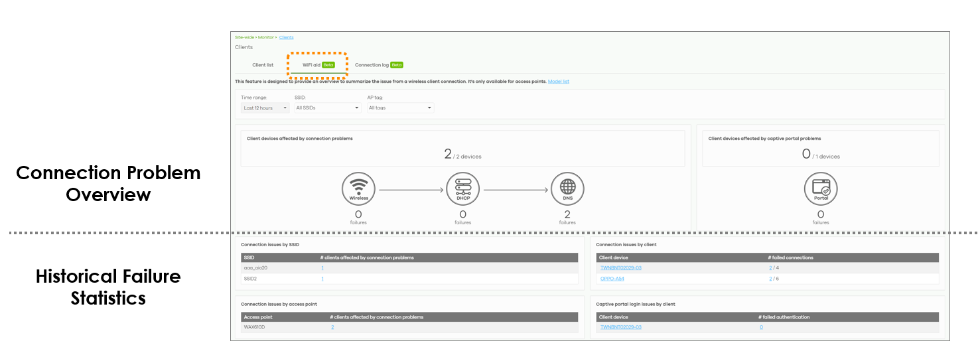
Task: Open the Time range dropdown
Action: (x=265, y=108)
